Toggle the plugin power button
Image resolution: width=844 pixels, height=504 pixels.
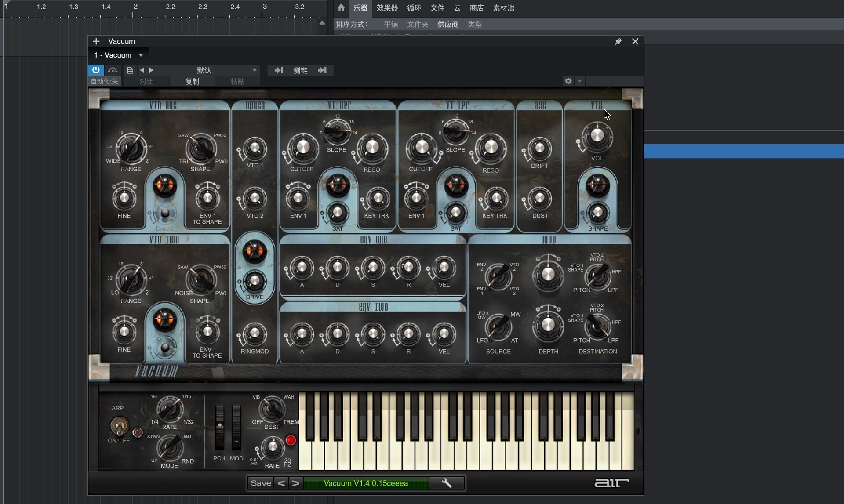pos(95,70)
